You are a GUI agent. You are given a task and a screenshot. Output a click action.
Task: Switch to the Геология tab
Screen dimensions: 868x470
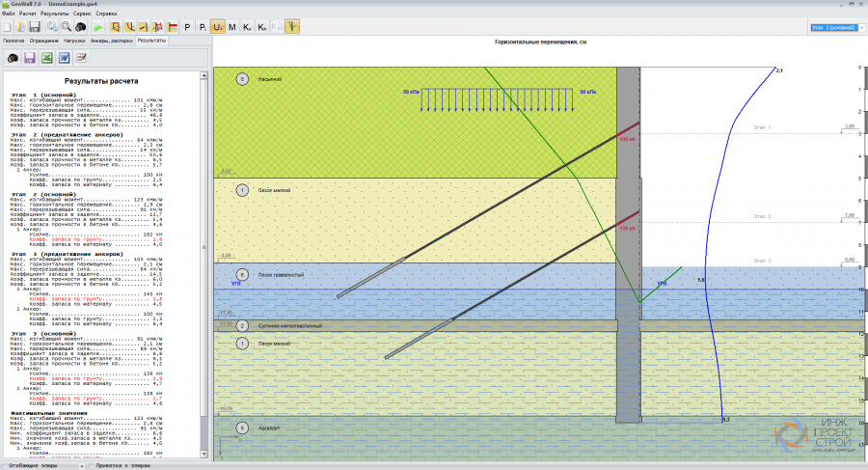pyautogui.click(x=14, y=41)
